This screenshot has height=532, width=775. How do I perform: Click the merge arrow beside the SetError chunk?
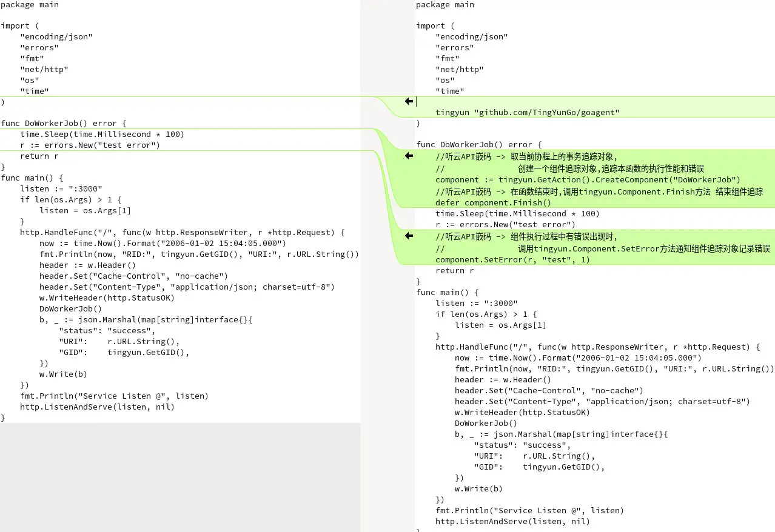click(409, 236)
